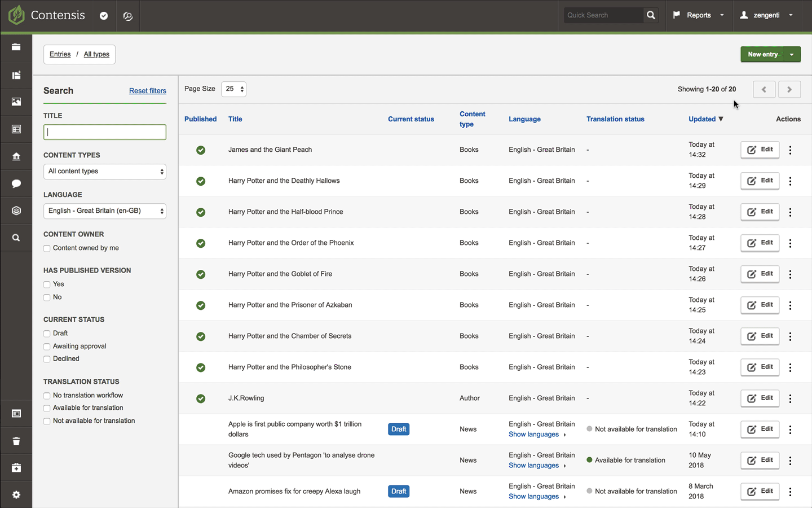This screenshot has height=508, width=812.
Task: Open the folder icon in left sidebar
Action: coord(16,47)
